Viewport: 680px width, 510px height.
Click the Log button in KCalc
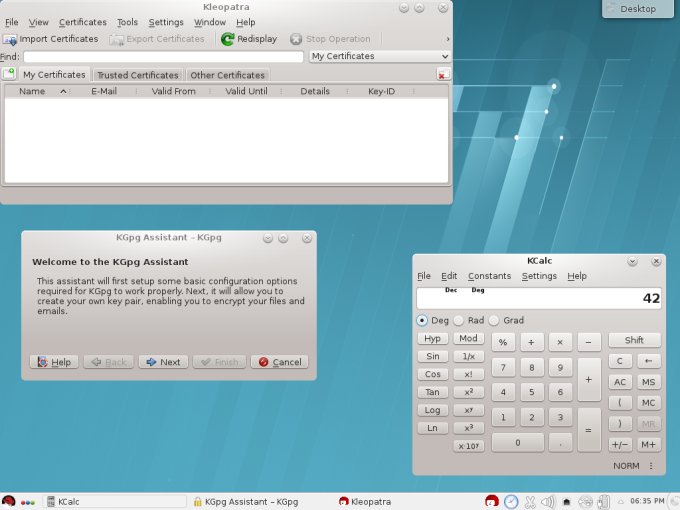coord(432,410)
